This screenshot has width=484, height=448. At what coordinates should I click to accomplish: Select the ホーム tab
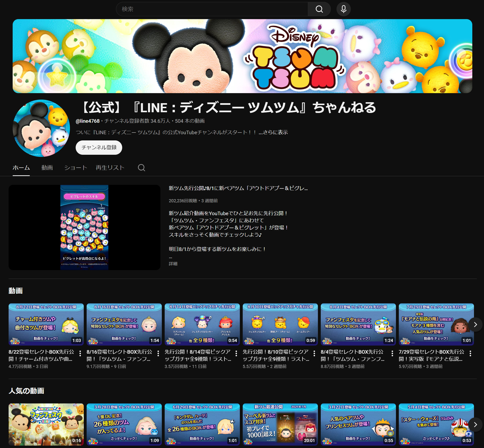[x=21, y=167]
